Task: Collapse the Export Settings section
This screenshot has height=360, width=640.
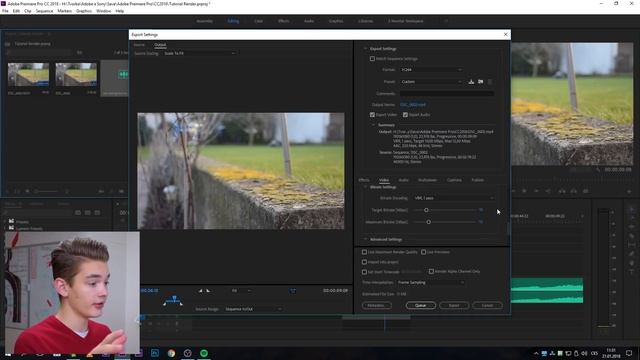Action: point(365,49)
